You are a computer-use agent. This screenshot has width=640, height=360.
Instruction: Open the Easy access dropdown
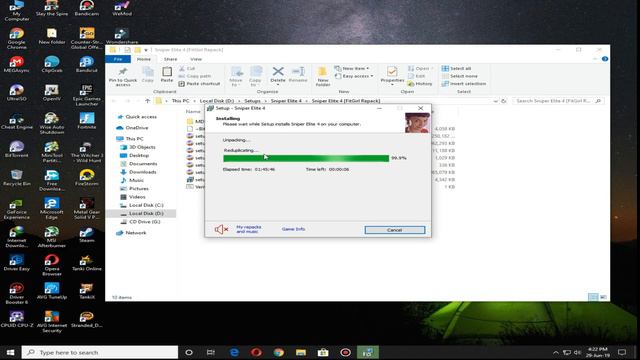[x=354, y=76]
